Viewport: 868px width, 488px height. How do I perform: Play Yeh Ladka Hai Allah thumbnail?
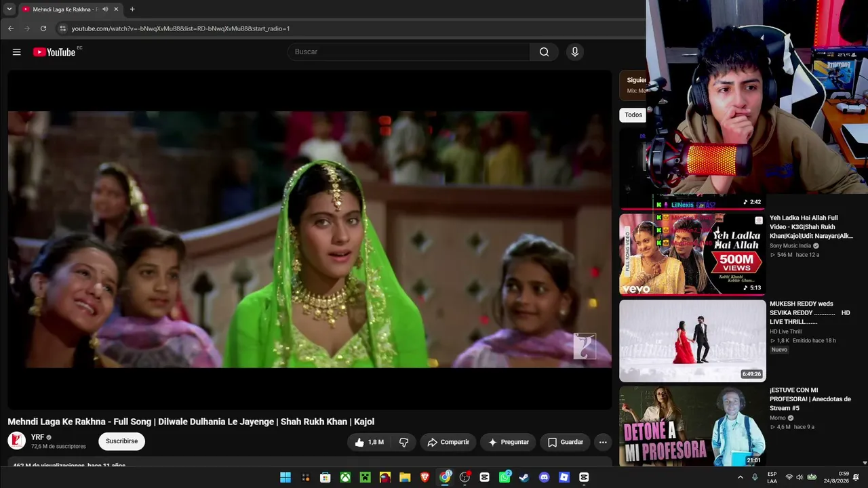pos(692,254)
